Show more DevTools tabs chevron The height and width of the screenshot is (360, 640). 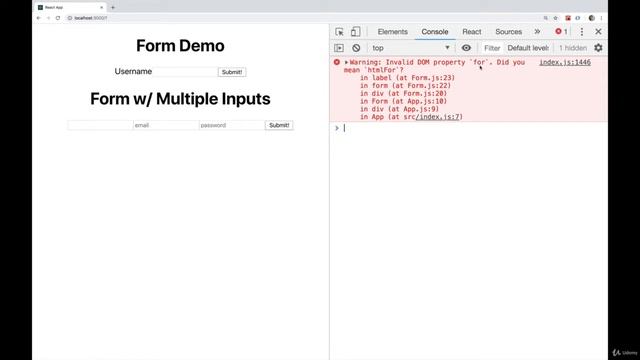[537, 31]
